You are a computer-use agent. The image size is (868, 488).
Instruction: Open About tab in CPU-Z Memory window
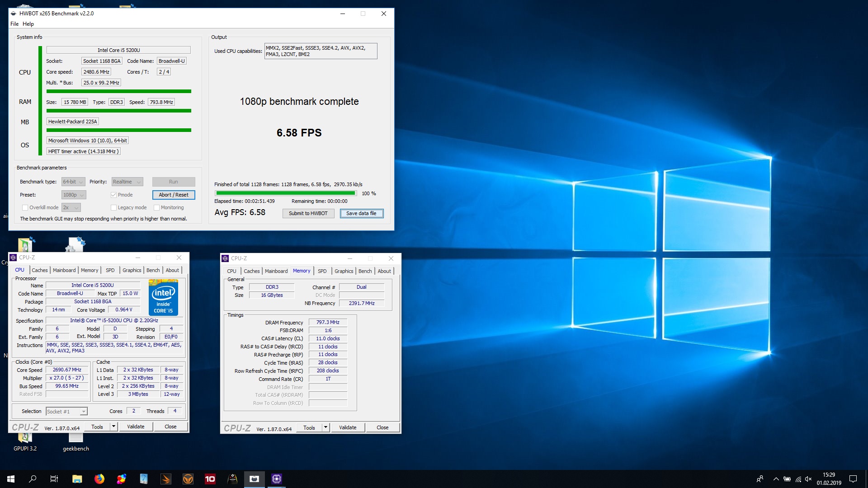(x=384, y=271)
